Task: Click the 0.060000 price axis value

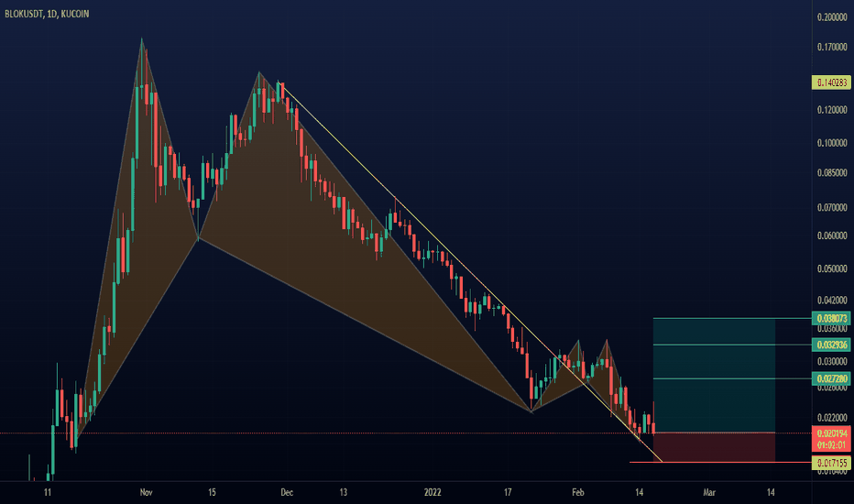Action: point(832,236)
